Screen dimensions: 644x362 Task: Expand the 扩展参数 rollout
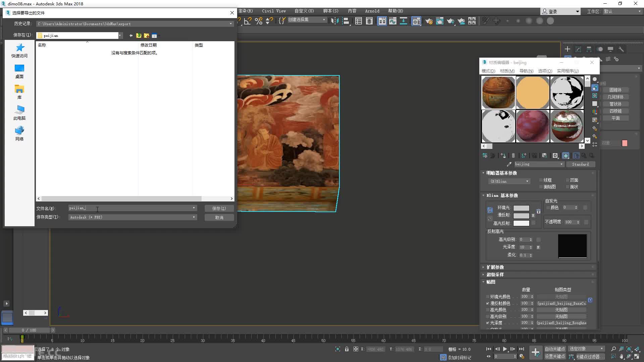[495, 267]
